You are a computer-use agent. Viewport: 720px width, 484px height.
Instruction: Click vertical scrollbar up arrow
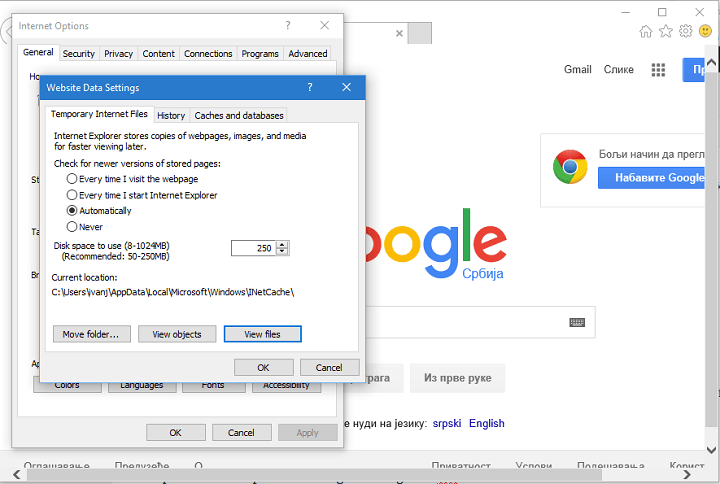(x=711, y=62)
